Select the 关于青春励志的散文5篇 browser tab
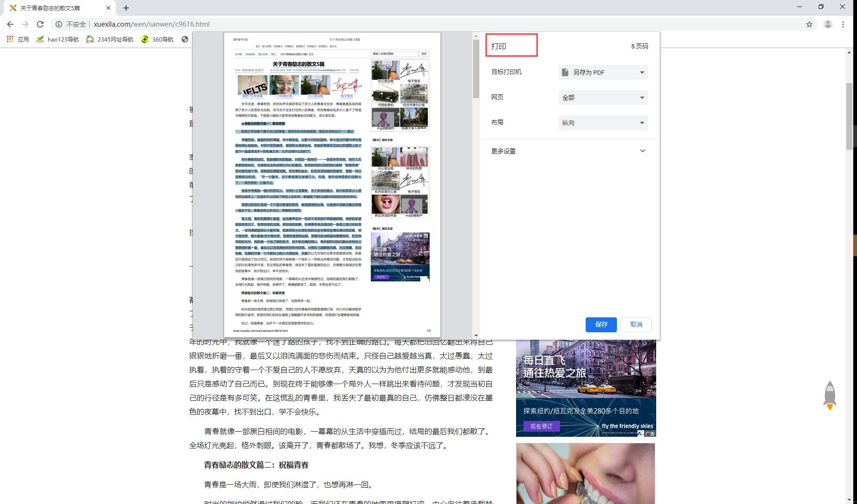 point(59,8)
